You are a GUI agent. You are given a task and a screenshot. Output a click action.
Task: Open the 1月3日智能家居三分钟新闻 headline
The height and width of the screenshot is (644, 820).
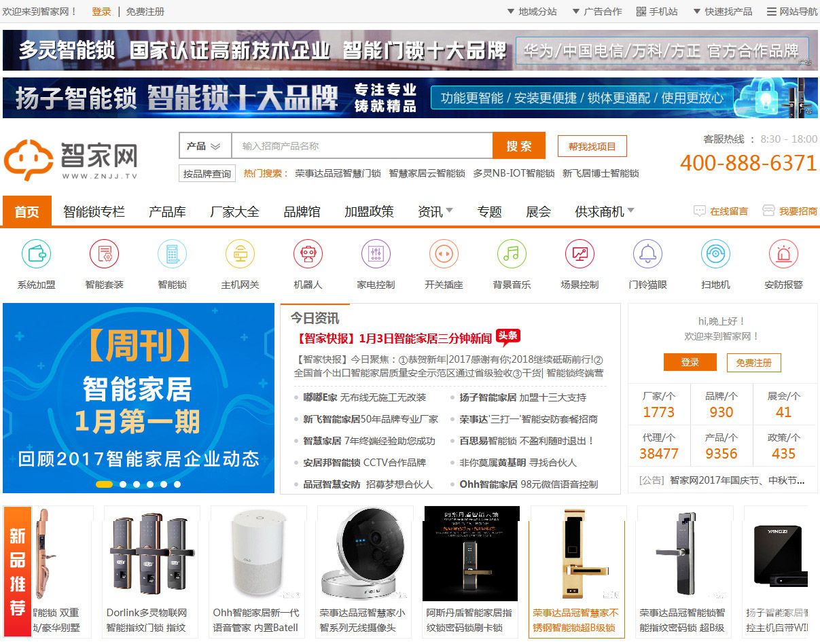point(394,338)
